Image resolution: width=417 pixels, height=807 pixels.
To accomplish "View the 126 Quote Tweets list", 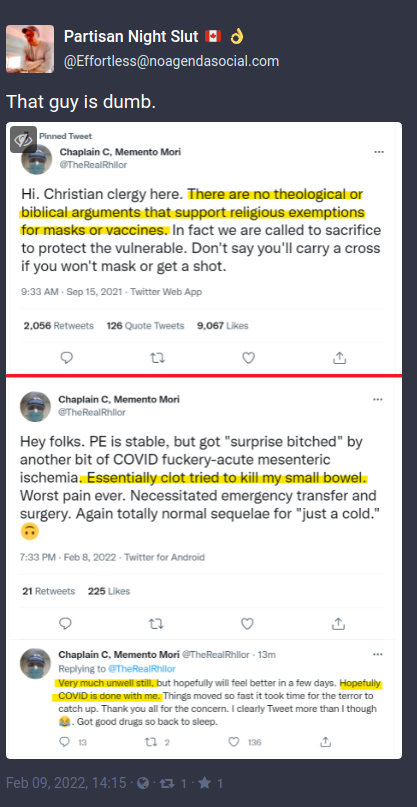I will click(x=145, y=326).
